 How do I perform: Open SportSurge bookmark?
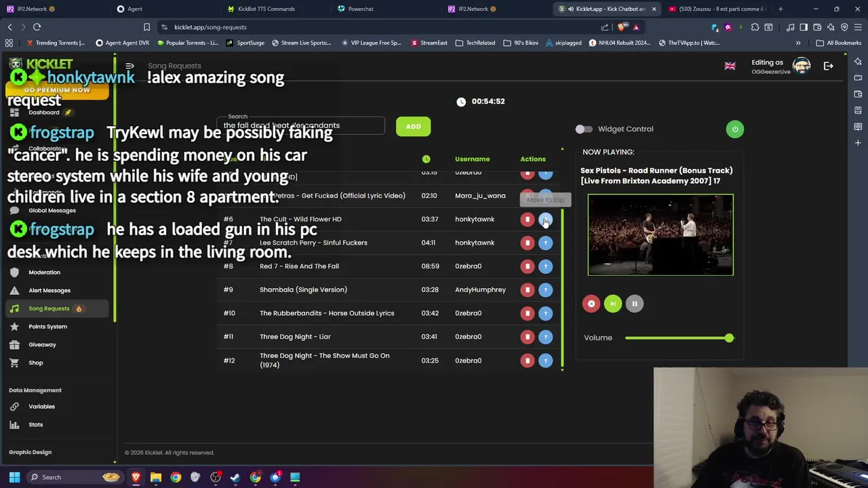point(245,43)
